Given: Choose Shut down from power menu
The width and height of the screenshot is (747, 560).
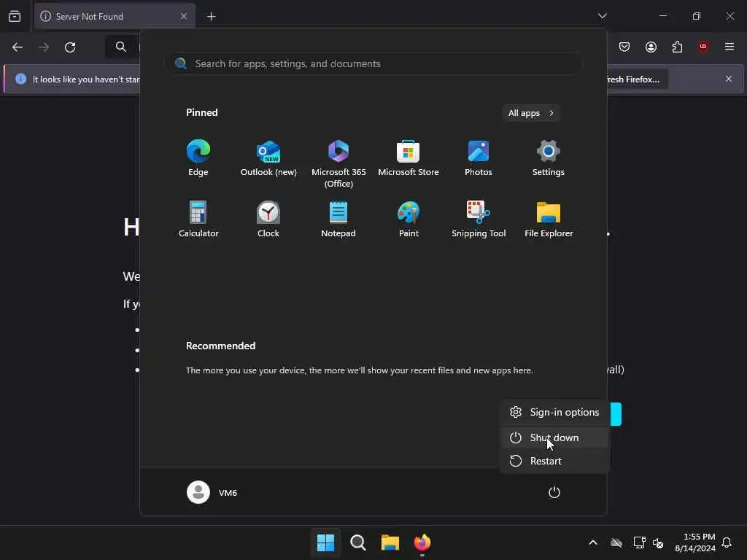Looking at the screenshot, I should coord(554,437).
